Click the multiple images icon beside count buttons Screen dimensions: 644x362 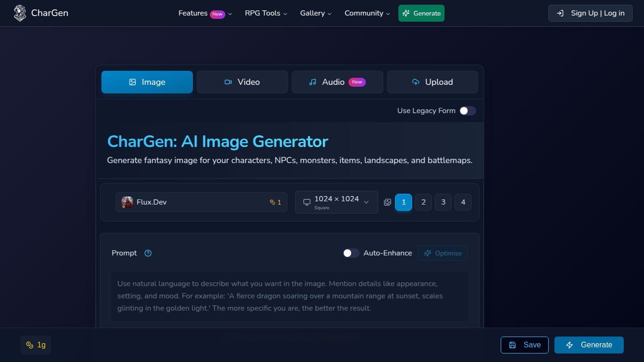(388, 202)
